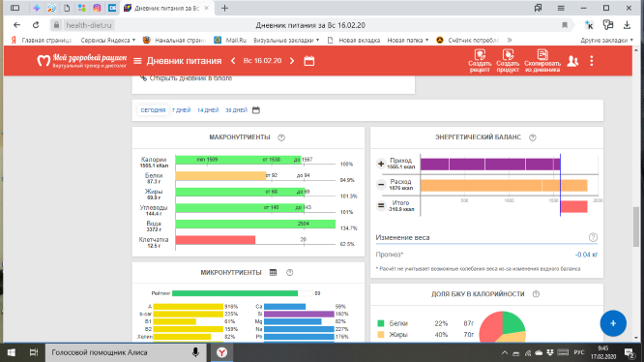Click the Итого equals icon
The height and width of the screenshot is (362, 644).
click(x=381, y=205)
